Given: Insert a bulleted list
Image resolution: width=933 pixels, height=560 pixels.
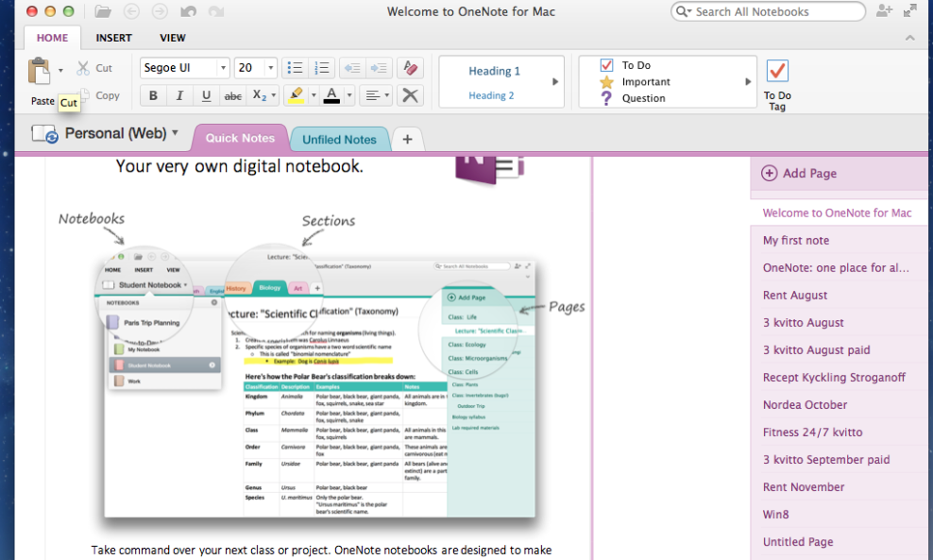Looking at the screenshot, I should (295, 68).
